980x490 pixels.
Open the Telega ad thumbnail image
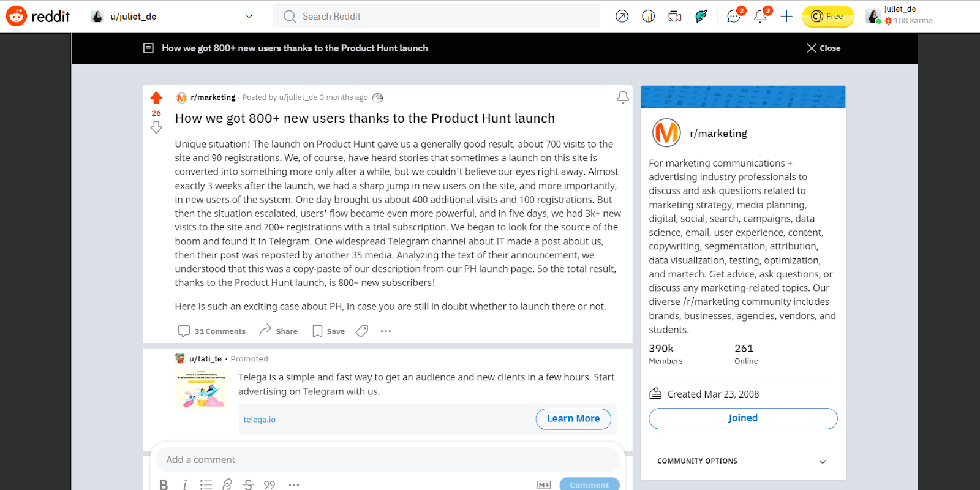point(202,388)
